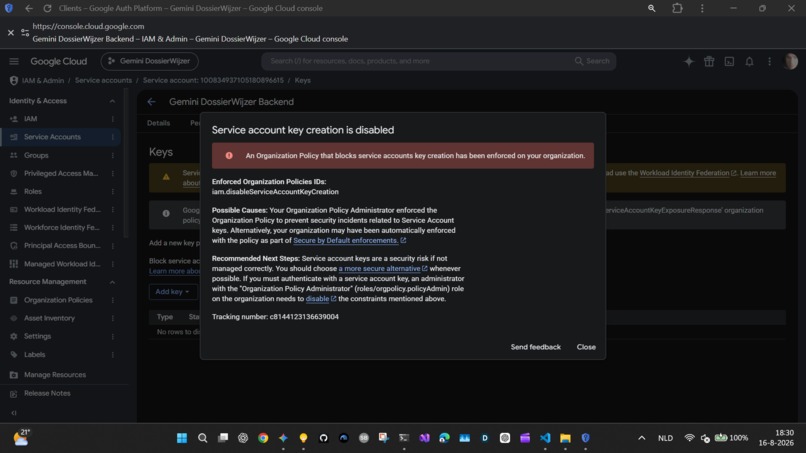Open Visual Studio Code from the taskbar

[545, 438]
